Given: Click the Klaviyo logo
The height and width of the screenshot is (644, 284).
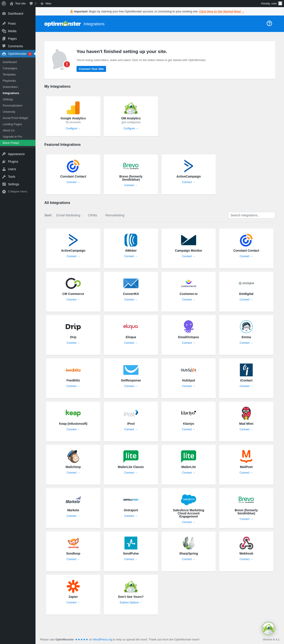Looking at the screenshot, I should tap(189, 413).
